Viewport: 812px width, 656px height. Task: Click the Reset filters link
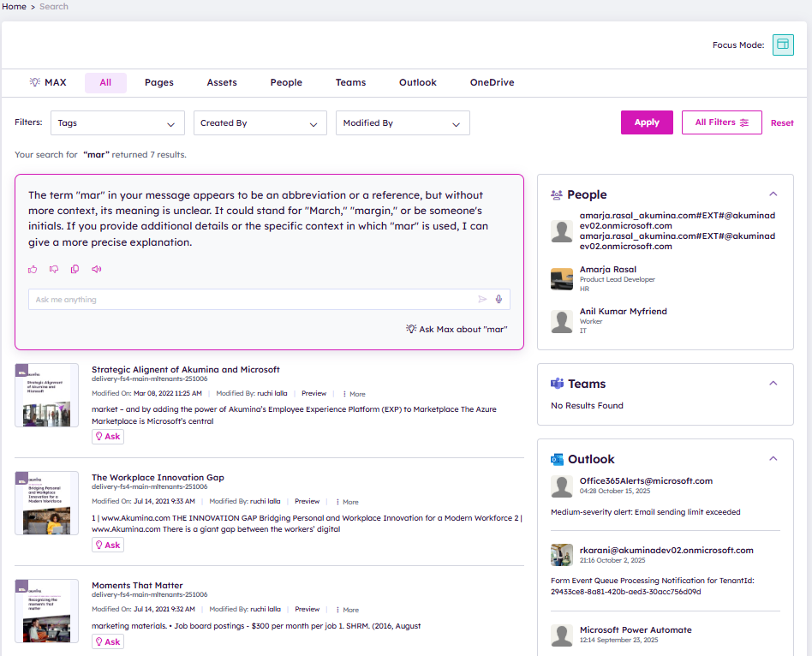[x=782, y=123]
